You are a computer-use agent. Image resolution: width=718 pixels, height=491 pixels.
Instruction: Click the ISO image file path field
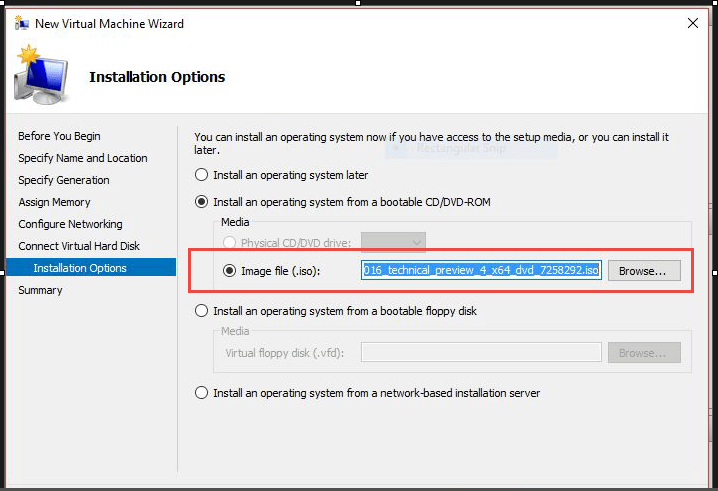pos(481,270)
